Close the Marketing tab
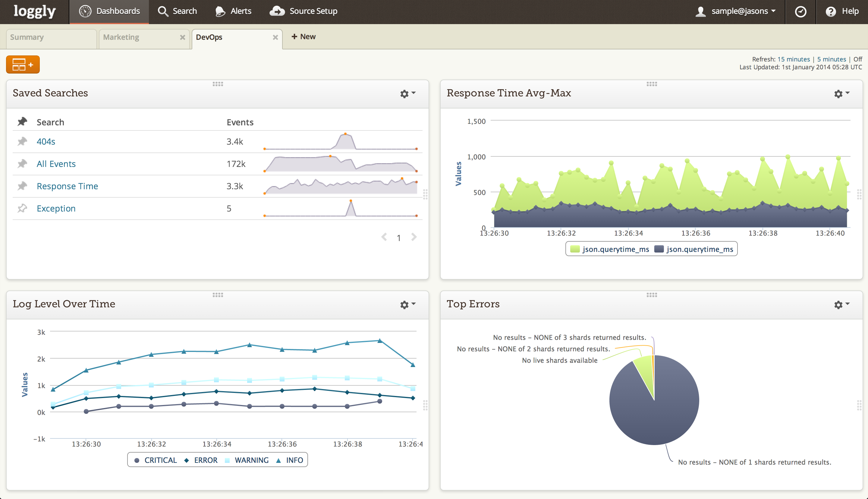Screen dimensions: 868x499 click(182, 37)
